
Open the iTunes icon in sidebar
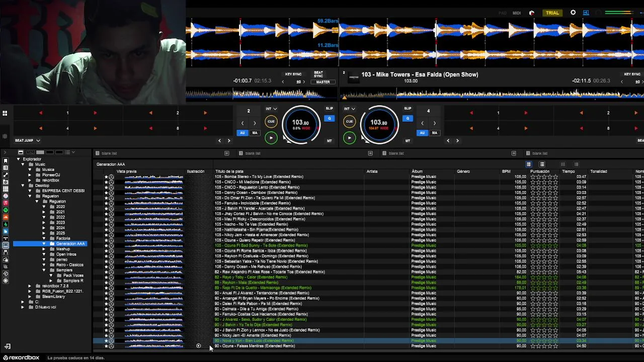(x=6, y=196)
